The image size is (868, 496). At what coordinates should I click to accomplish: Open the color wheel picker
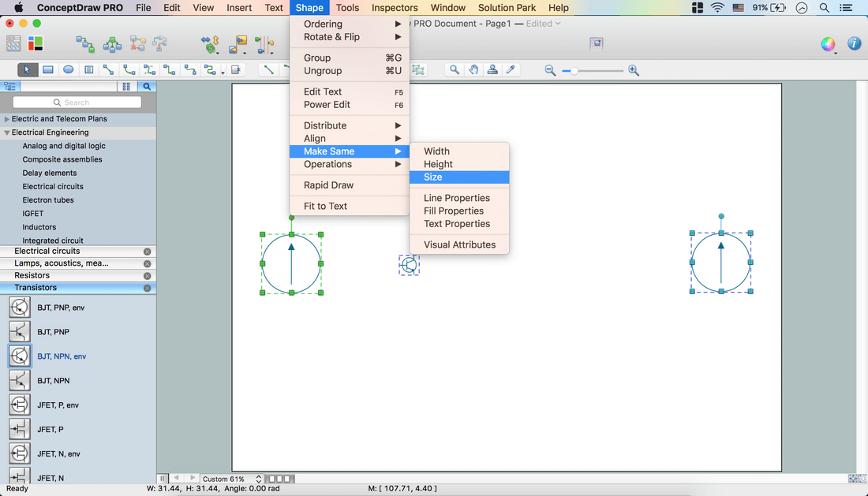[828, 44]
